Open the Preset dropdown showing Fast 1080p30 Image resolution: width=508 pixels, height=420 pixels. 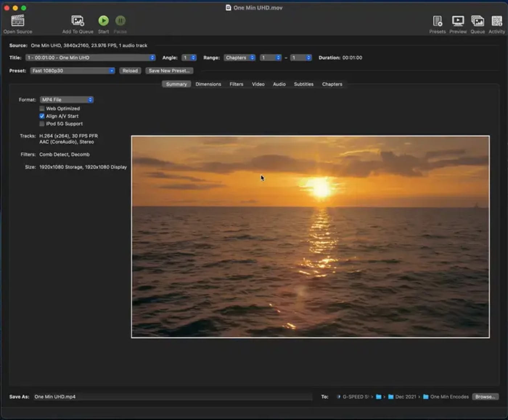[x=72, y=70]
